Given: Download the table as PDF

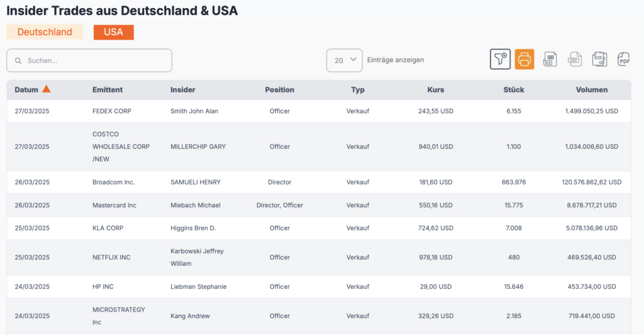Looking at the screenshot, I should coord(623,59).
